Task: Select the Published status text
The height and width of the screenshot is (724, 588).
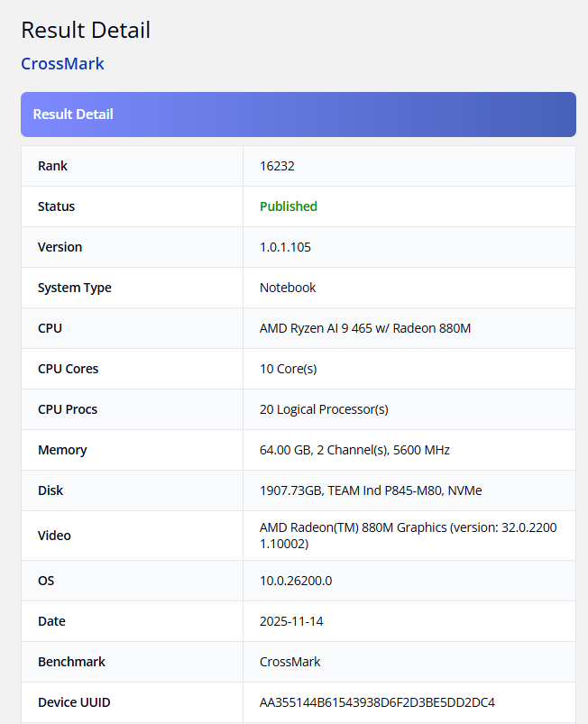Action: 288,206
